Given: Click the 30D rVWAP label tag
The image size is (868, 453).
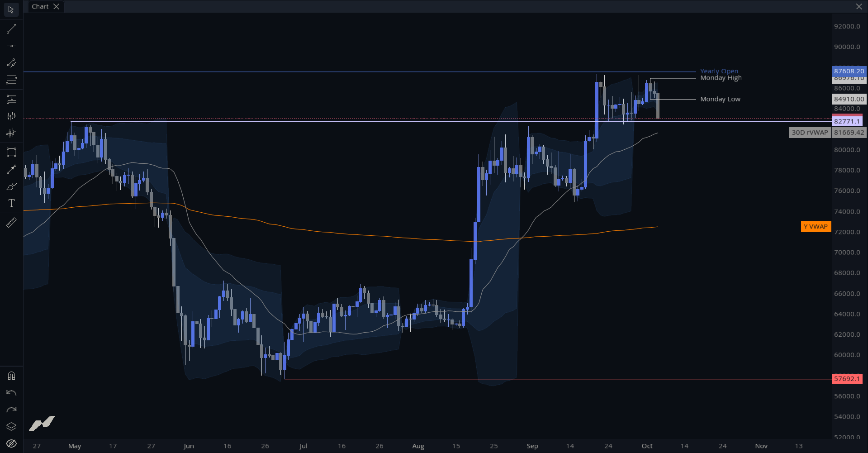Looking at the screenshot, I should [x=810, y=133].
